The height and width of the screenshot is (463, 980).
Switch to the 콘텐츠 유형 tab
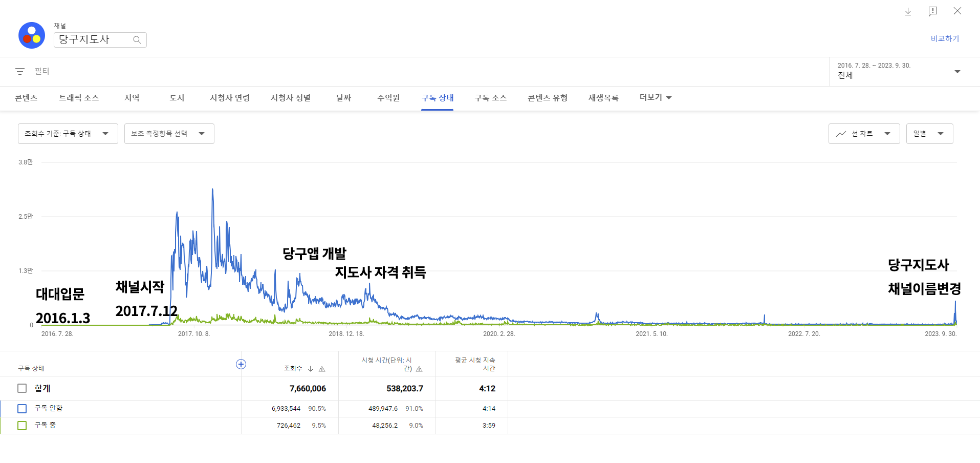548,97
